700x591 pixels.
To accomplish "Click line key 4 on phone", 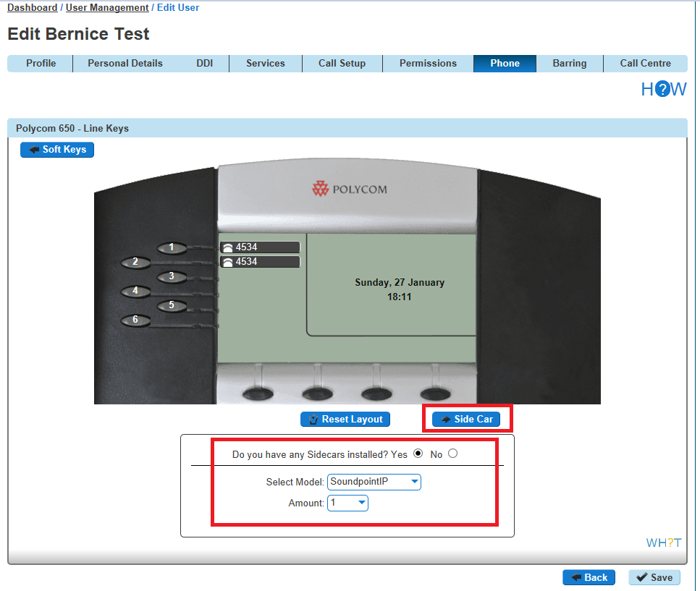I will point(135,292).
